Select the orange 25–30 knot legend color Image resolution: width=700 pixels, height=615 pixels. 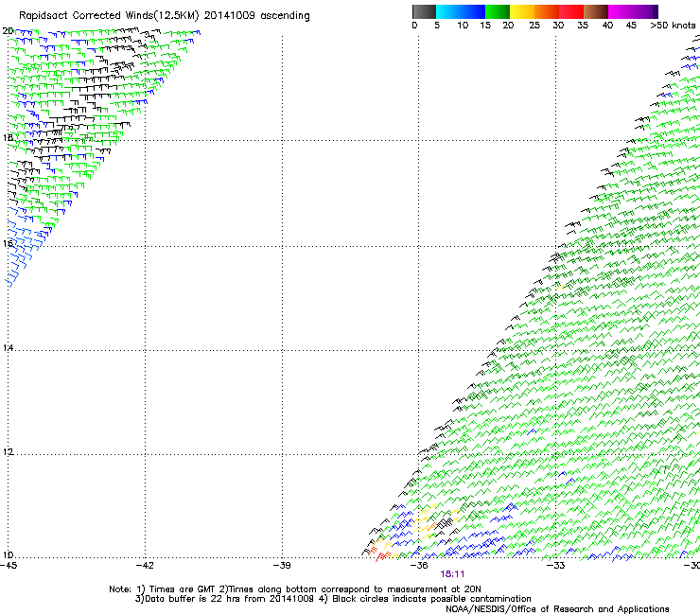547,11
